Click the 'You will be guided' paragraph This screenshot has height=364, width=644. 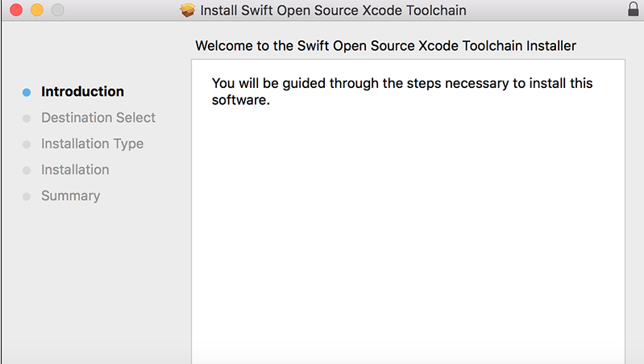tap(395, 92)
